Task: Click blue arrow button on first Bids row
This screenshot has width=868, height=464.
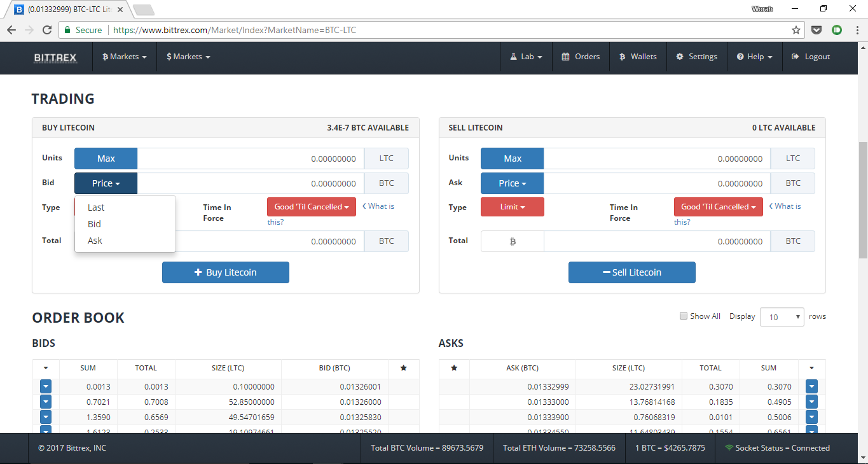Action: pos(46,386)
